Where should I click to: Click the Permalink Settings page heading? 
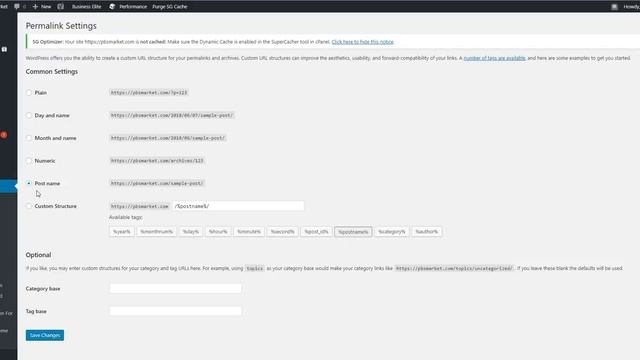[x=61, y=26]
